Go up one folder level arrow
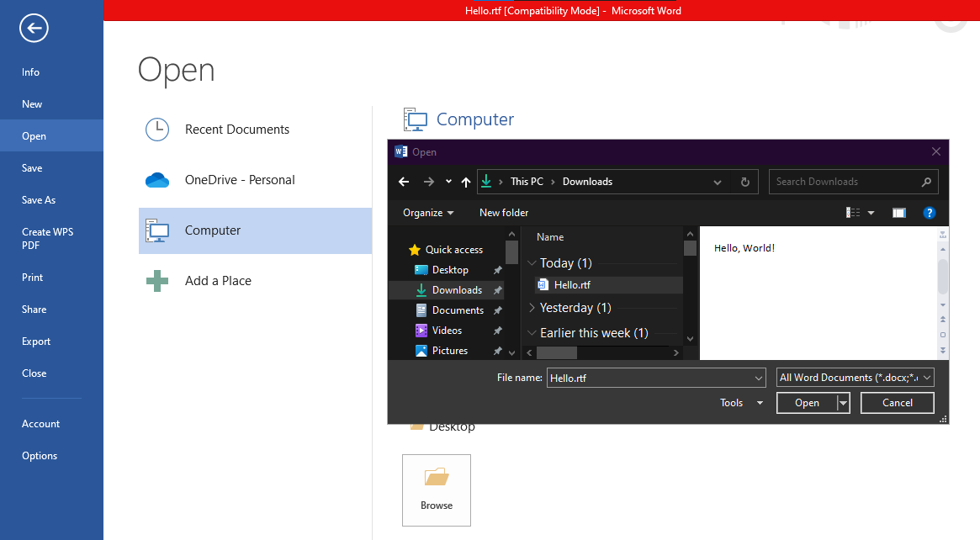The image size is (980, 540). [x=466, y=182]
